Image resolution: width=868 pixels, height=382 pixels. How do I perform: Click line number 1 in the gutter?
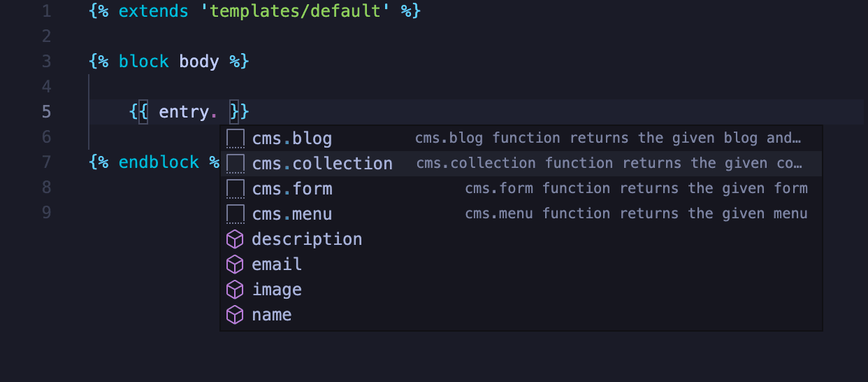tap(46, 11)
